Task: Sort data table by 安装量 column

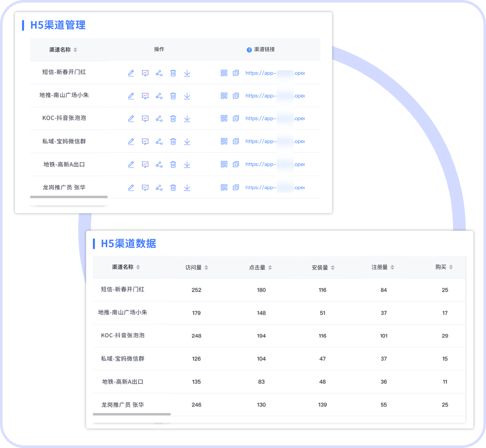Action: click(x=333, y=267)
